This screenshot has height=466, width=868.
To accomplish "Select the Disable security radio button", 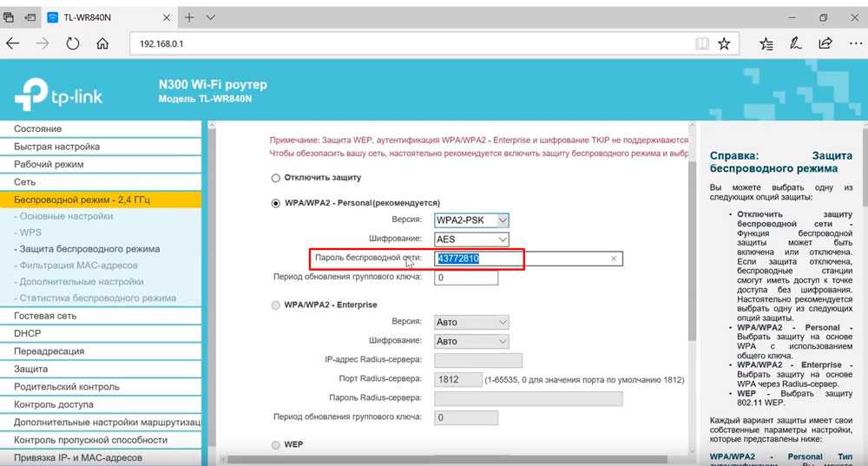I will click(276, 178).
